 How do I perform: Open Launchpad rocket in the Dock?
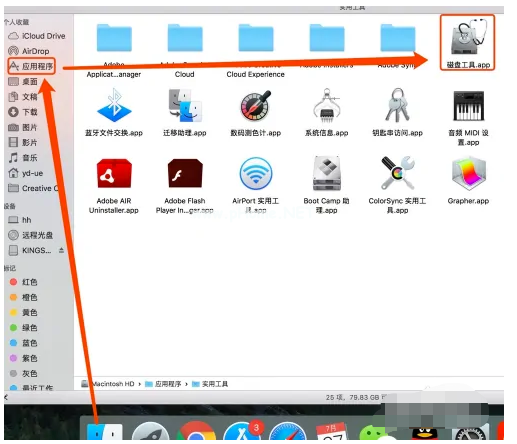[150, 432]
